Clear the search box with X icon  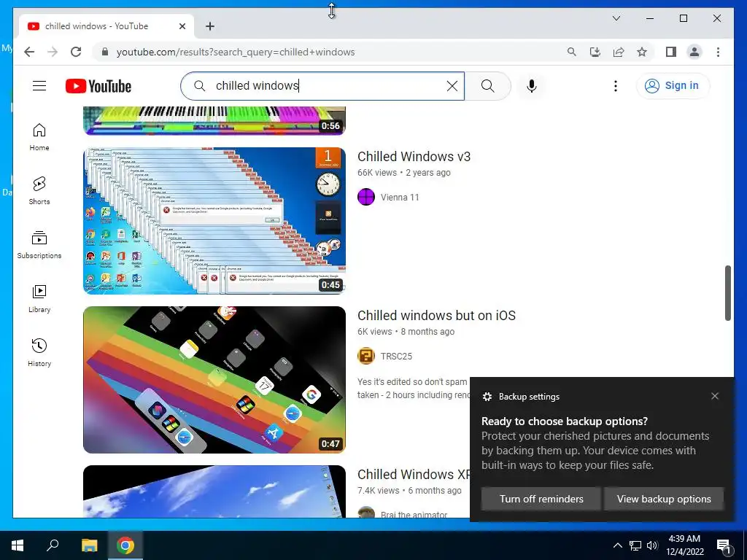point(452,86)
